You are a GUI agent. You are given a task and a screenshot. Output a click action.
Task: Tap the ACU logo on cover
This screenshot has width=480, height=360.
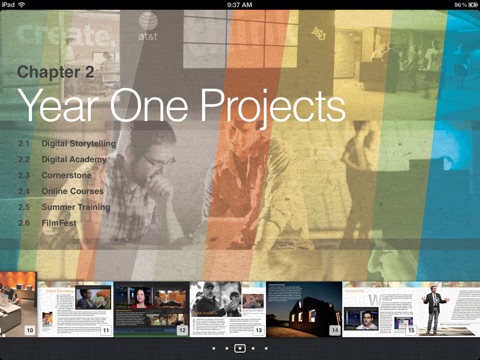pos(318,33)
